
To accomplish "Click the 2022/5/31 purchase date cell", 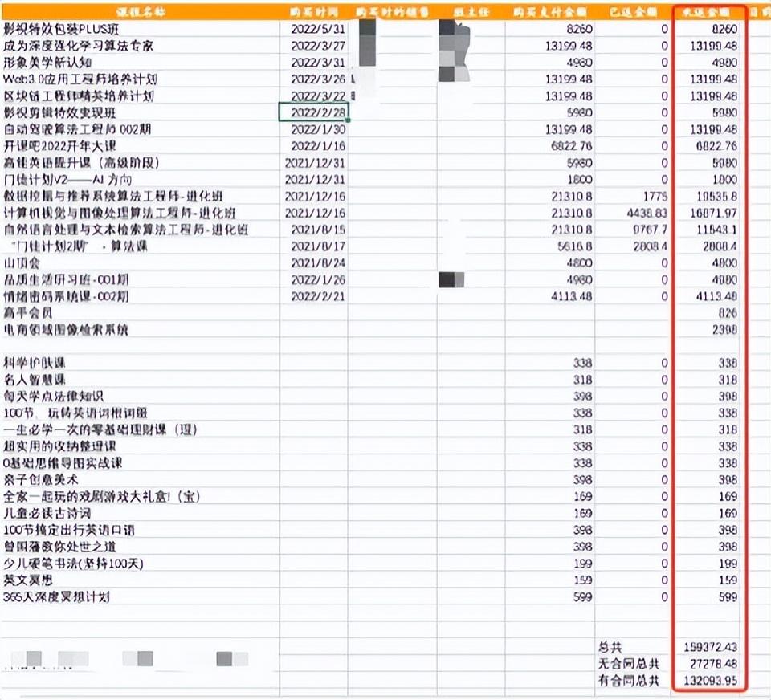I will point(318,29).
